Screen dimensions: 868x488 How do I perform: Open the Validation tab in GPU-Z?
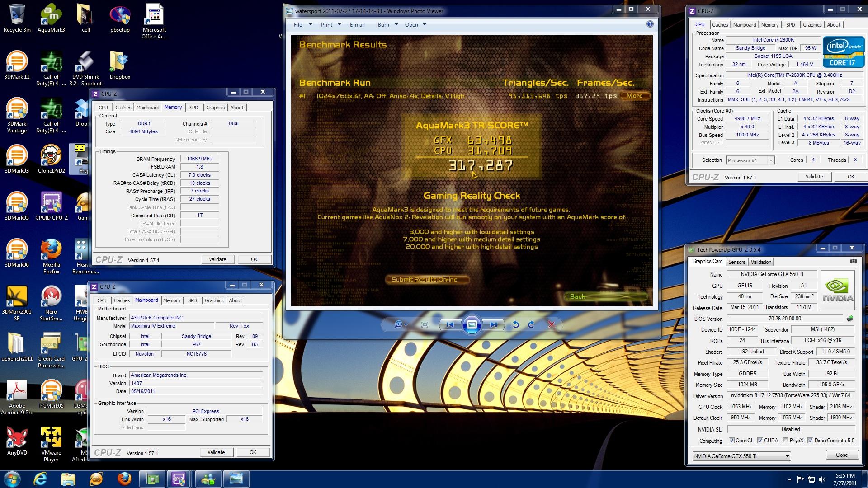coord(761,262)
